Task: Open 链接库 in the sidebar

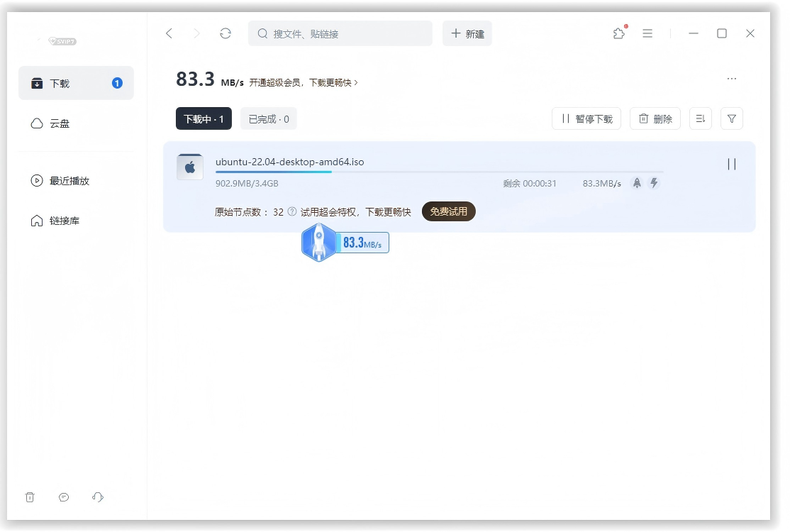Action: [x=76, y=221]
